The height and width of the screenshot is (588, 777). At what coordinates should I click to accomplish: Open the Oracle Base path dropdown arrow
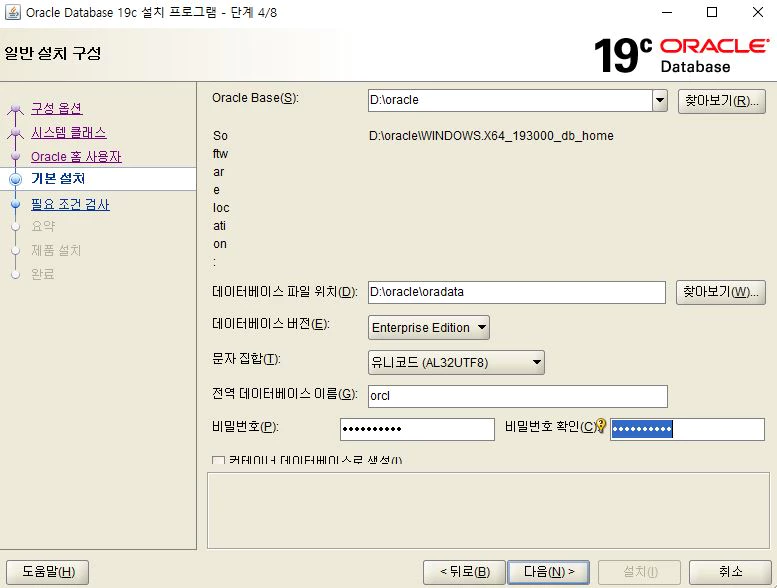(x=659, y=100)
